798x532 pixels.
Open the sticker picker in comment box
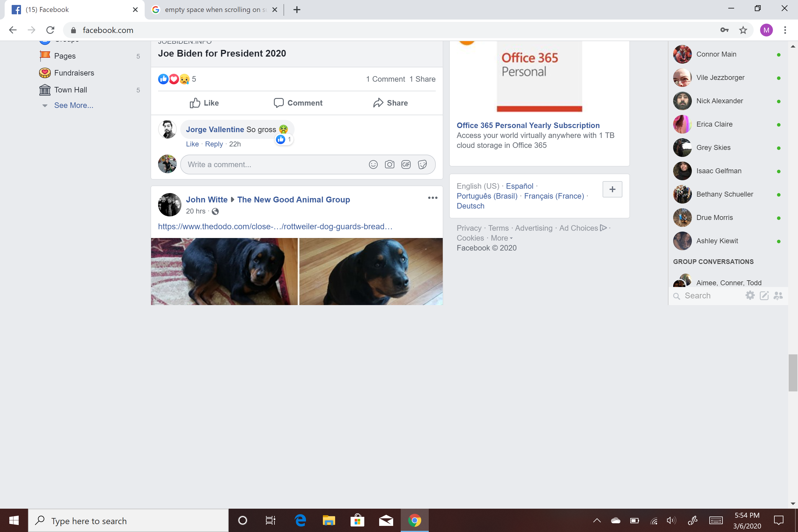tap(422, 164)
